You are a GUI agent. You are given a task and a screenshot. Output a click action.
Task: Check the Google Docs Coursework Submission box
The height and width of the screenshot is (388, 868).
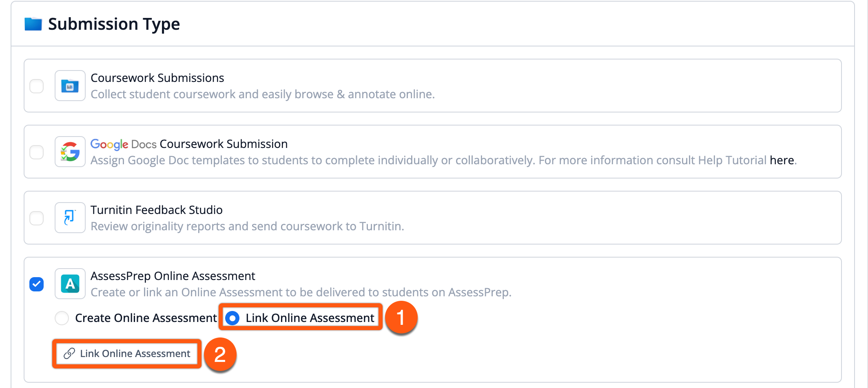coord(37,152)
